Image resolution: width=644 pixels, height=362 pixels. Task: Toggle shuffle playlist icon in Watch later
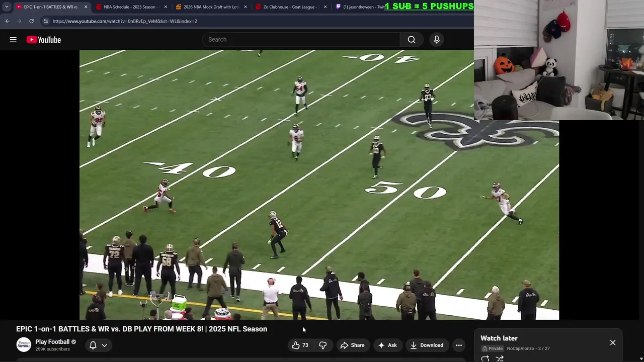coord(500,358)
